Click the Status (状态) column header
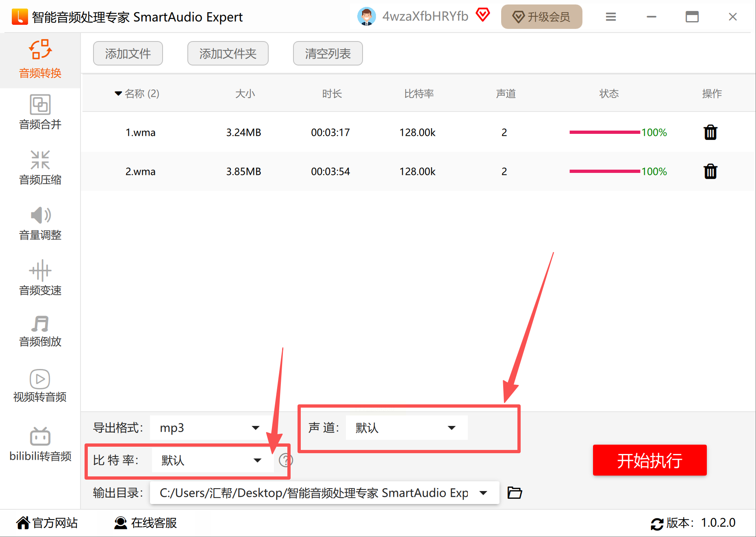 coord(609,94)
